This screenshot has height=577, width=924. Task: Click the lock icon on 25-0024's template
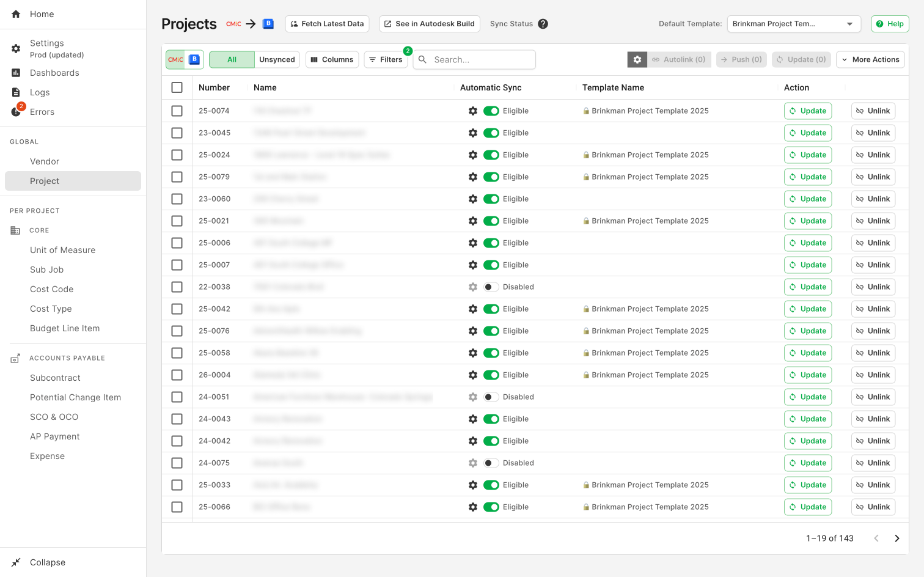pos(587,155)
